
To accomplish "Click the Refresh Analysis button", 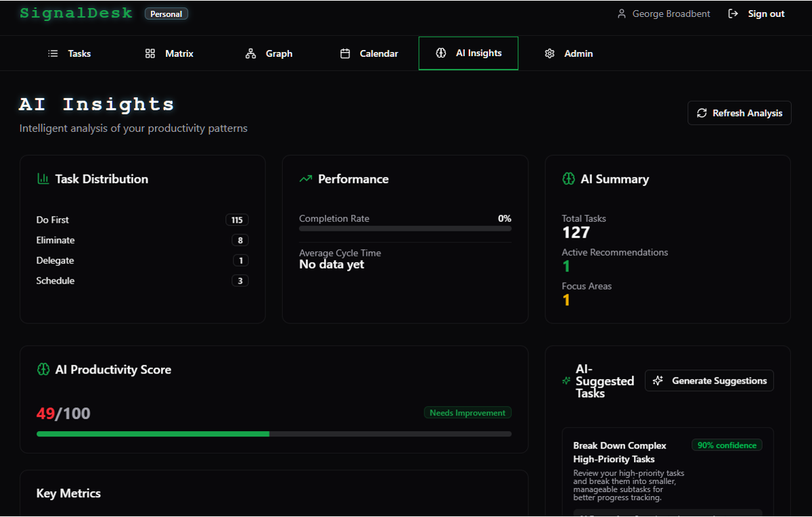I will coord(740,113).
